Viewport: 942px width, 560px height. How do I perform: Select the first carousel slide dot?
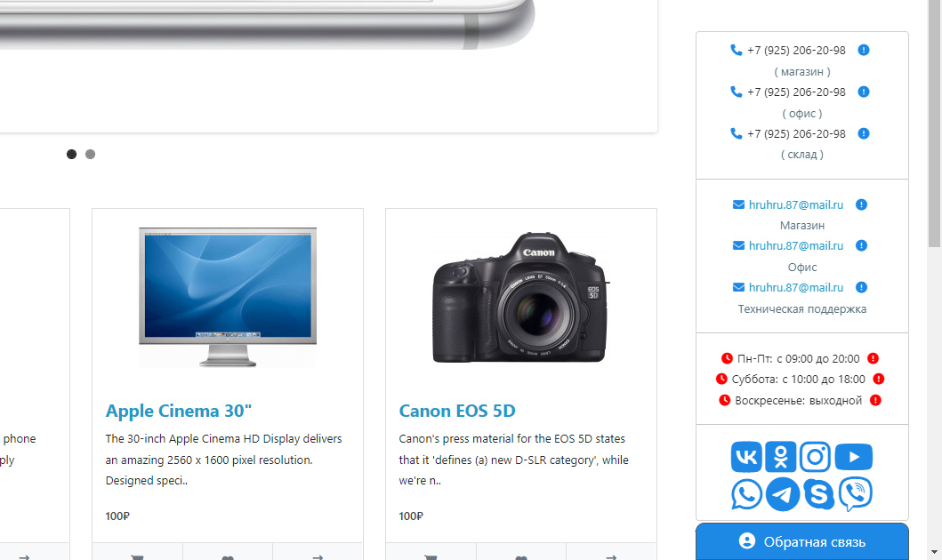(x=71, y=155)
